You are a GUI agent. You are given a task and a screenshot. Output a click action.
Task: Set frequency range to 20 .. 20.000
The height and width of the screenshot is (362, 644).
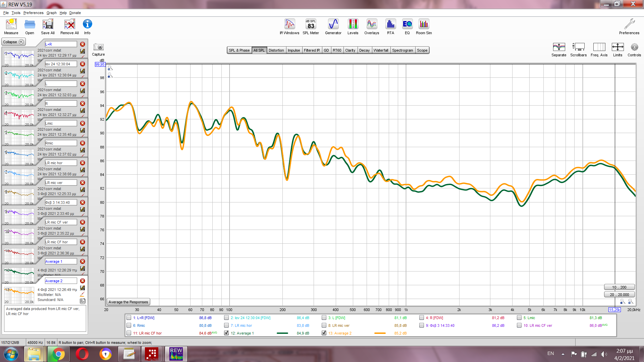pos(619,295)
